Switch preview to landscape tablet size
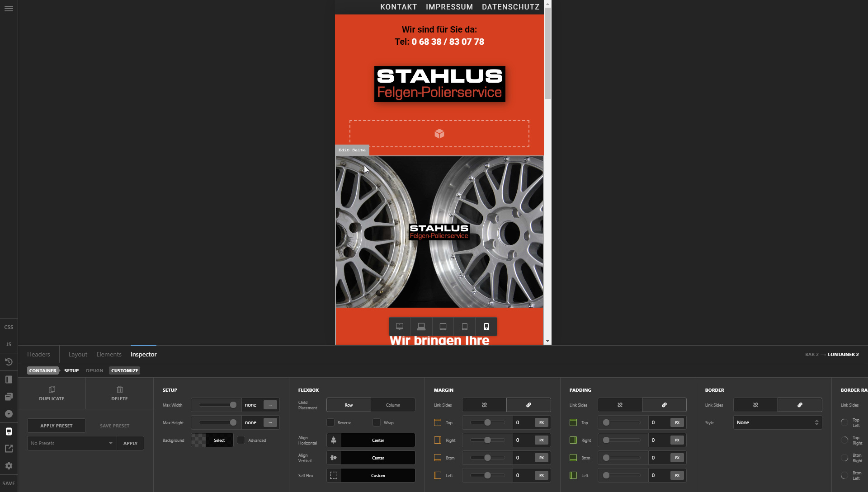The width and height of the screenshot is (868, 492). click(x=443, y=327)
